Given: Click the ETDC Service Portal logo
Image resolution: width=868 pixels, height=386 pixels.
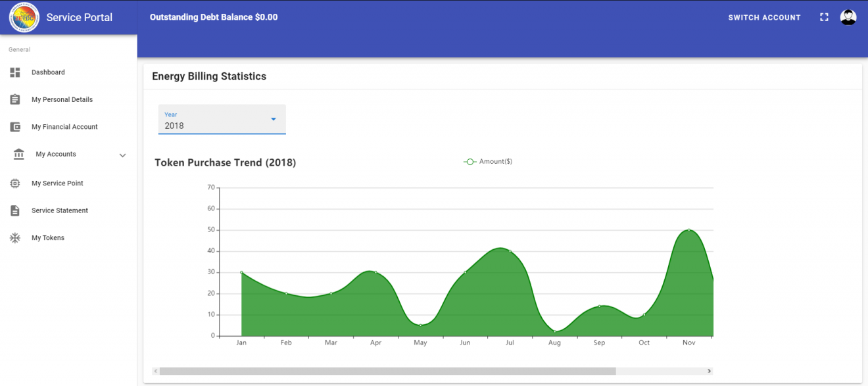Looking at the screenshot, I should [24, 16].
